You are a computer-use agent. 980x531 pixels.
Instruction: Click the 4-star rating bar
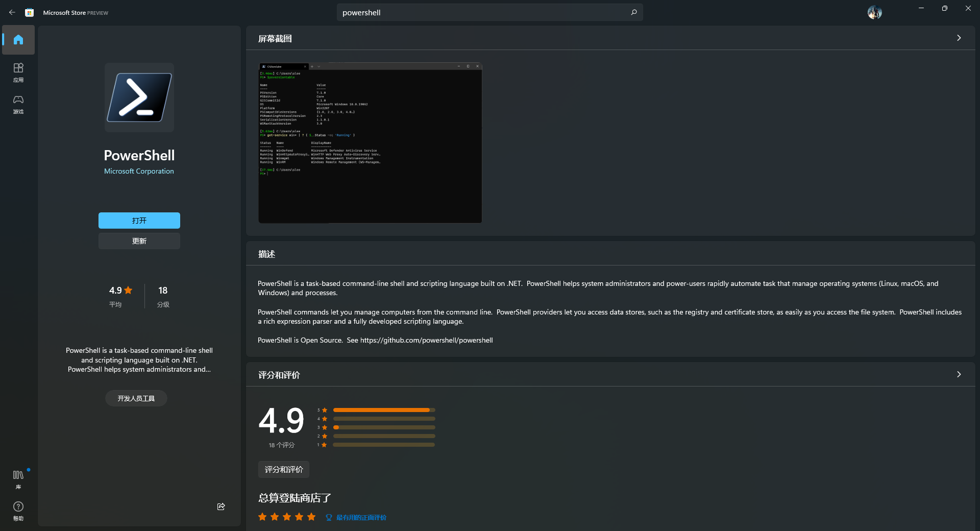[384, 419]
